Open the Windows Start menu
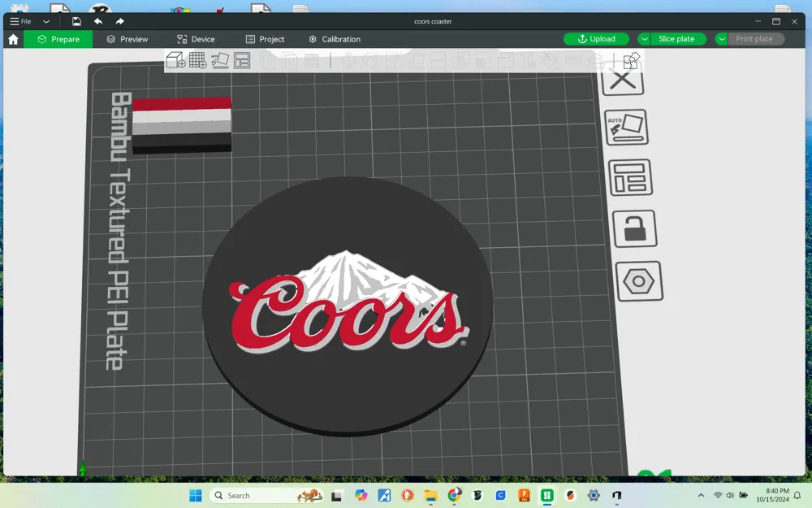Screen dimensions: 812x508 [x=195, y=496]
